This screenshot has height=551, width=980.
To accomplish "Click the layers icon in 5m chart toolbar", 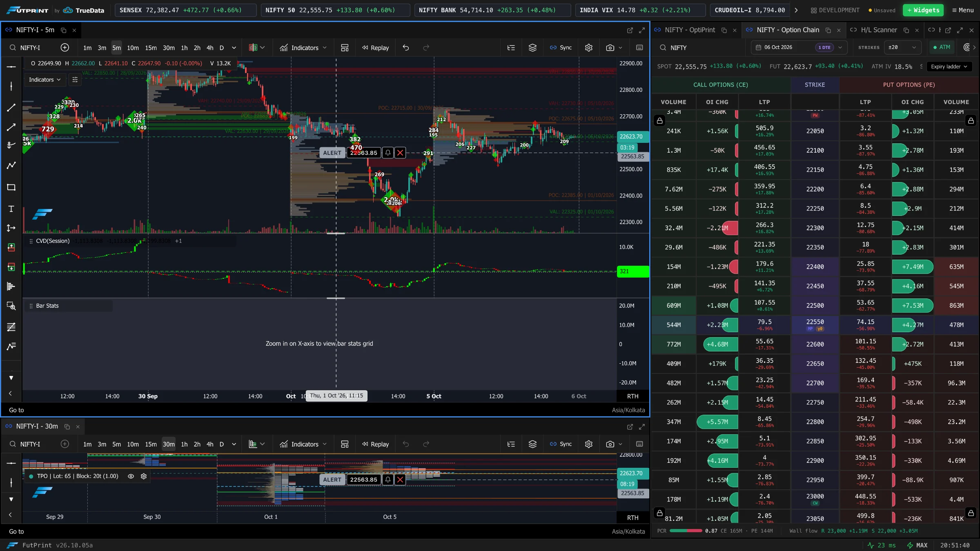I will point(532,48).
